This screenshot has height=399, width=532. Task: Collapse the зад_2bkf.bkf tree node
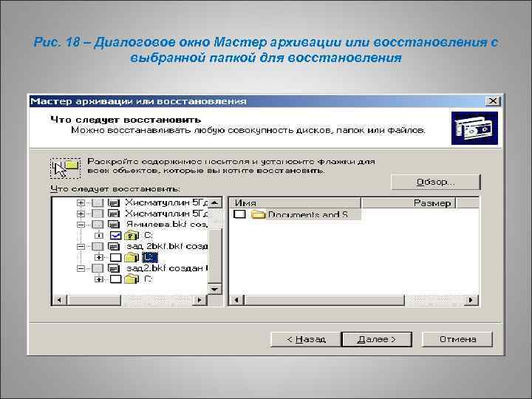coord(81,247)
